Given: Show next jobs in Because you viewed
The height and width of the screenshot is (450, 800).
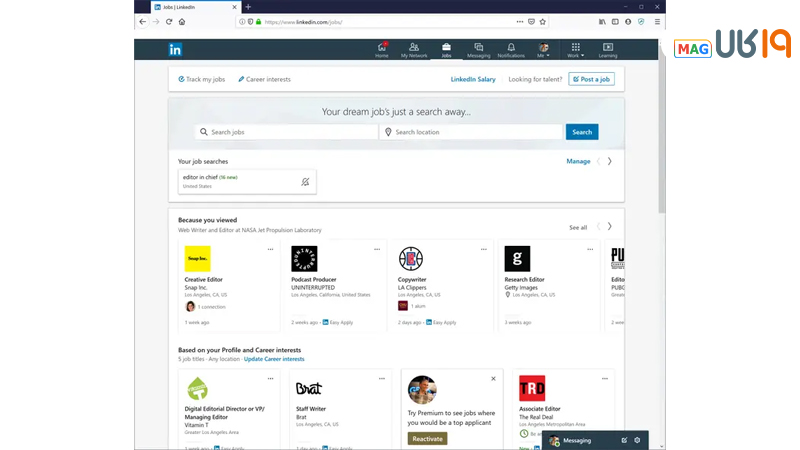Looking at the screenshot, I should click(610, 226).
